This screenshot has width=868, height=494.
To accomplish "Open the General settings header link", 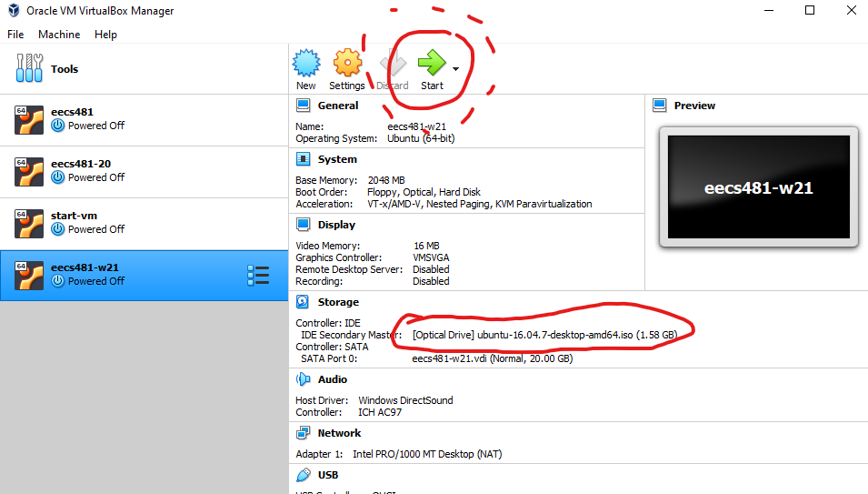I will [x=338, y=106].
